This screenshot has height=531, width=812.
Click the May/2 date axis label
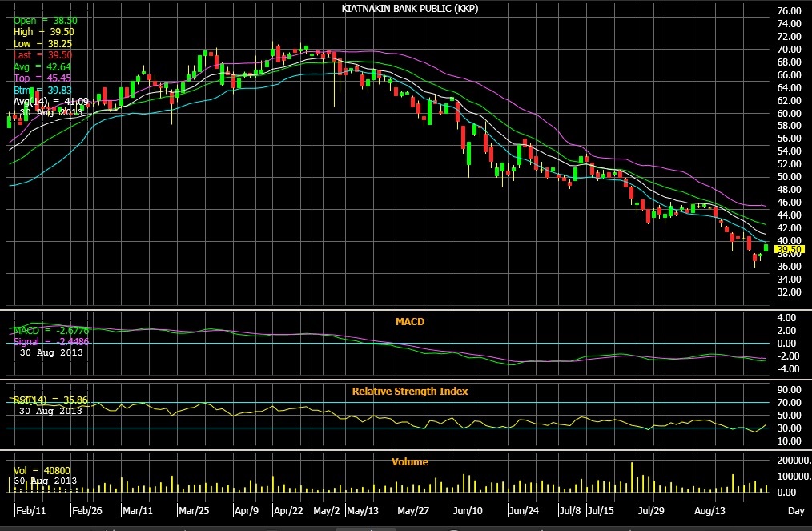(x=326, y=511)
